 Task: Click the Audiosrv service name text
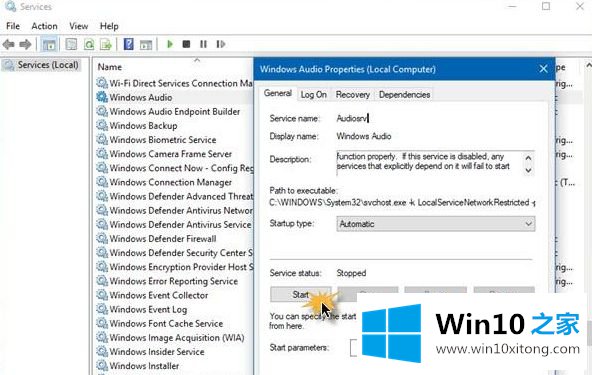[x=352, y=119]
